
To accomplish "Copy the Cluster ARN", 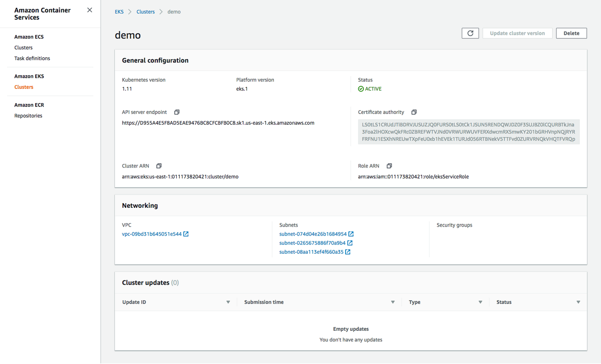I will 159,166.
